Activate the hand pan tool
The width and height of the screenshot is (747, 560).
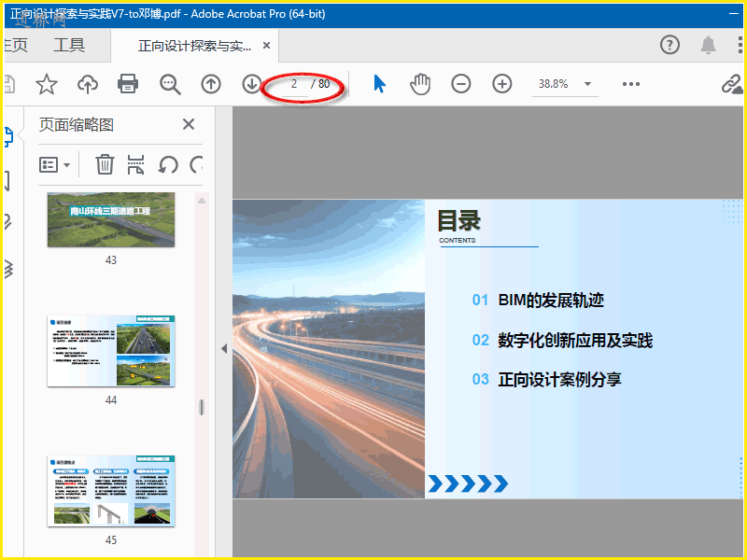point(420,84)
